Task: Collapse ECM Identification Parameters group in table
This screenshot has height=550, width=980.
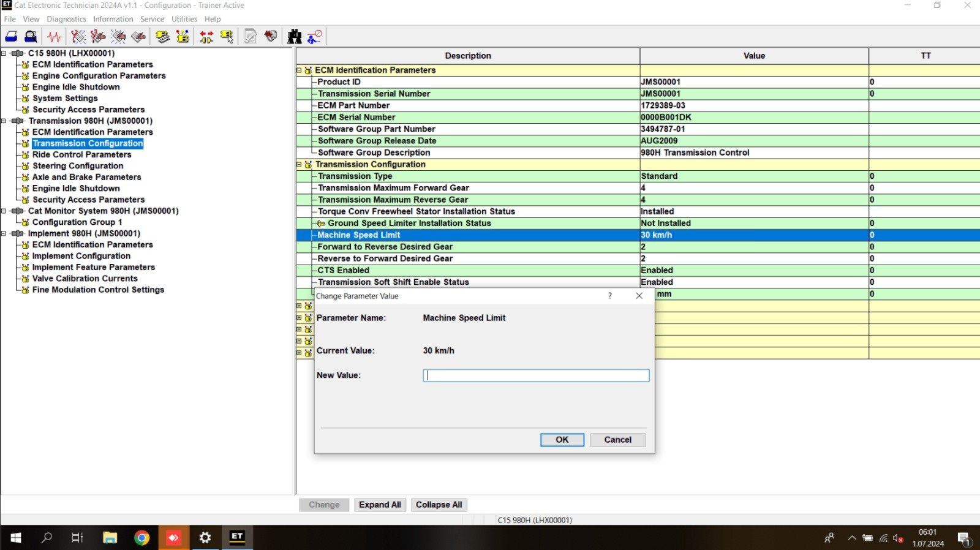Action: (x=299, y=70)
